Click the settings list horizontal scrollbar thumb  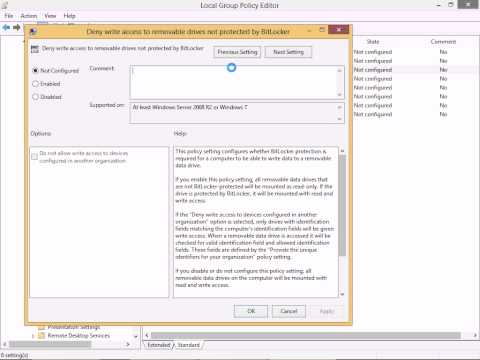pyautogui.click(x=306, y=335)
